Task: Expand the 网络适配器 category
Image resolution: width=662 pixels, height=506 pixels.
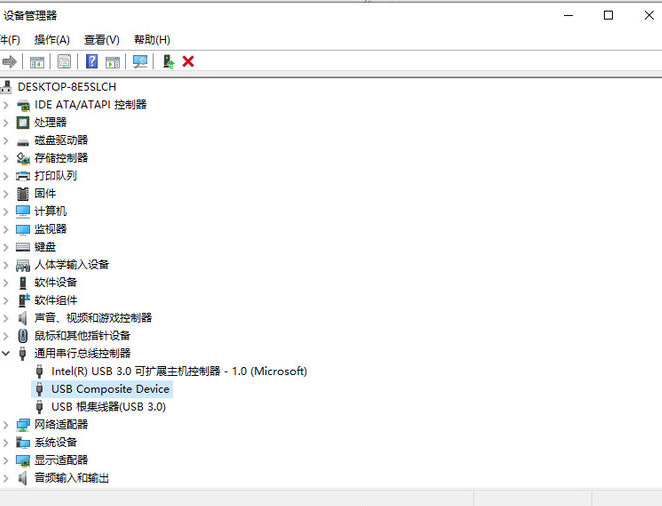Action: click(x=7, y=425)
